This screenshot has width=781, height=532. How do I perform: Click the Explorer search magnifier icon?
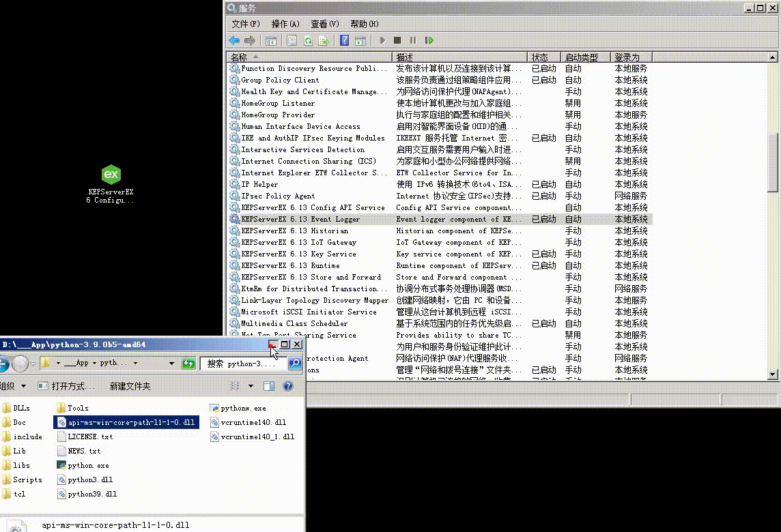pos(295,364)
